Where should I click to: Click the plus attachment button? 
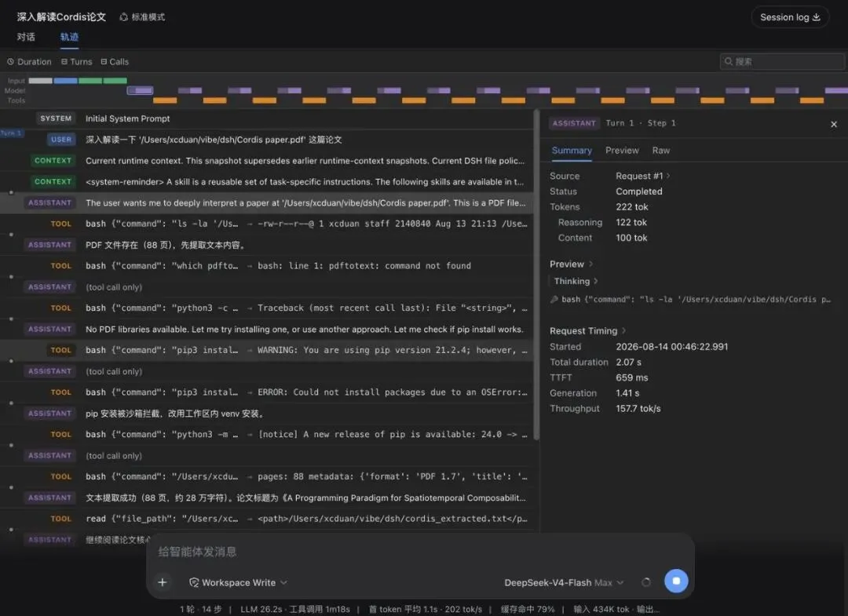[163, 582]
